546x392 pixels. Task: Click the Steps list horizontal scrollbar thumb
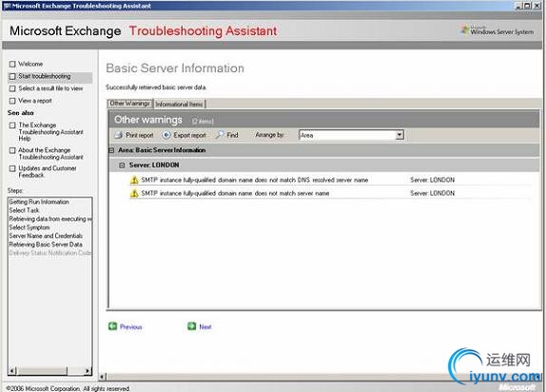click(42, 371)
